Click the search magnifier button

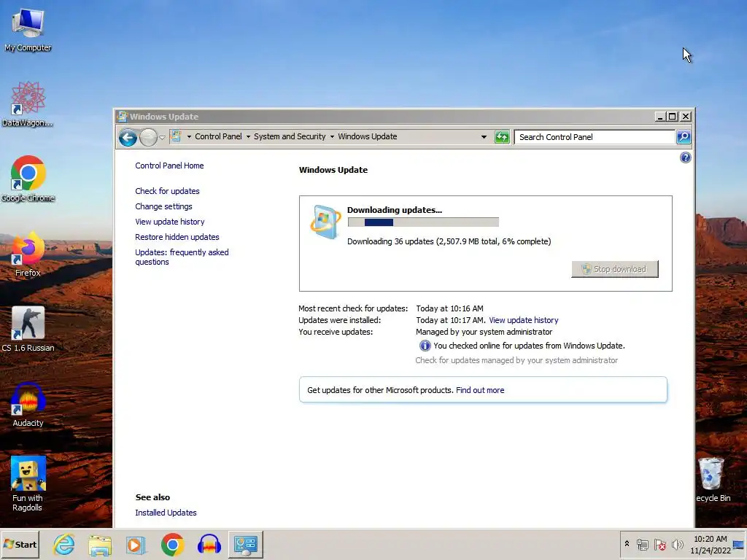pyautogui.click(x=684, y=137)
